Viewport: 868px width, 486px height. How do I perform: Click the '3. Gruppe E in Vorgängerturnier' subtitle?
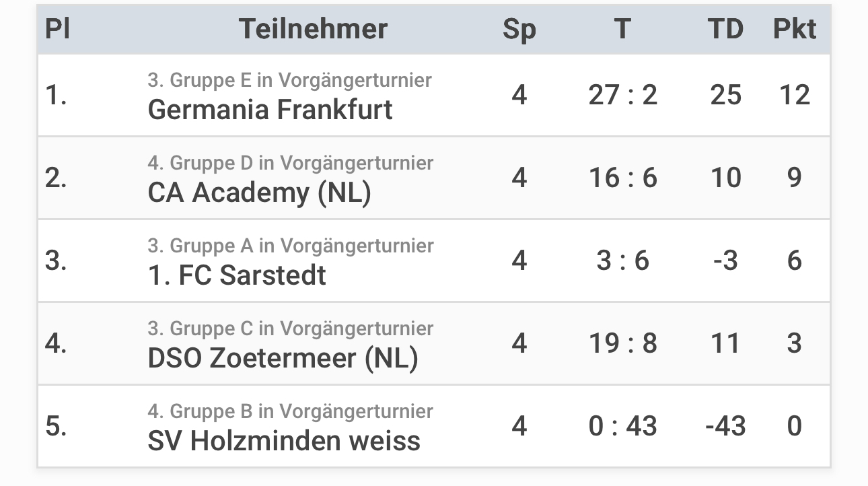[289, 80]
